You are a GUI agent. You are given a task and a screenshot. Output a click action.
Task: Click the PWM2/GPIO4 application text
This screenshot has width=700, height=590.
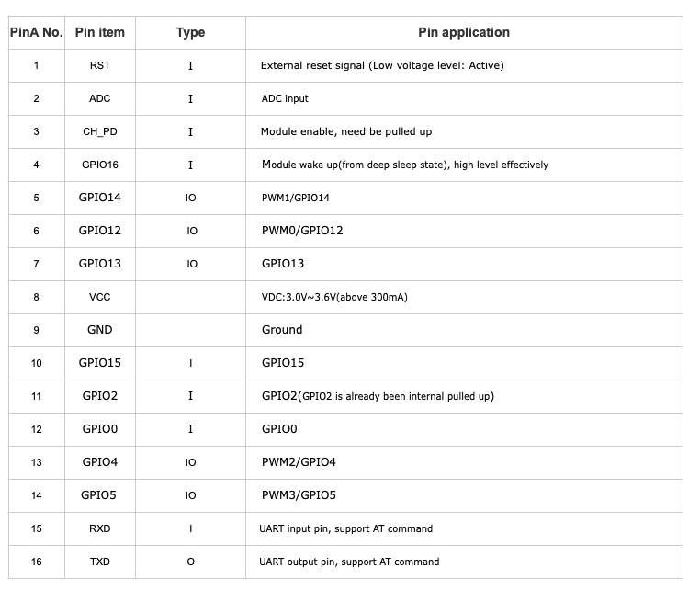click(299, 462)
